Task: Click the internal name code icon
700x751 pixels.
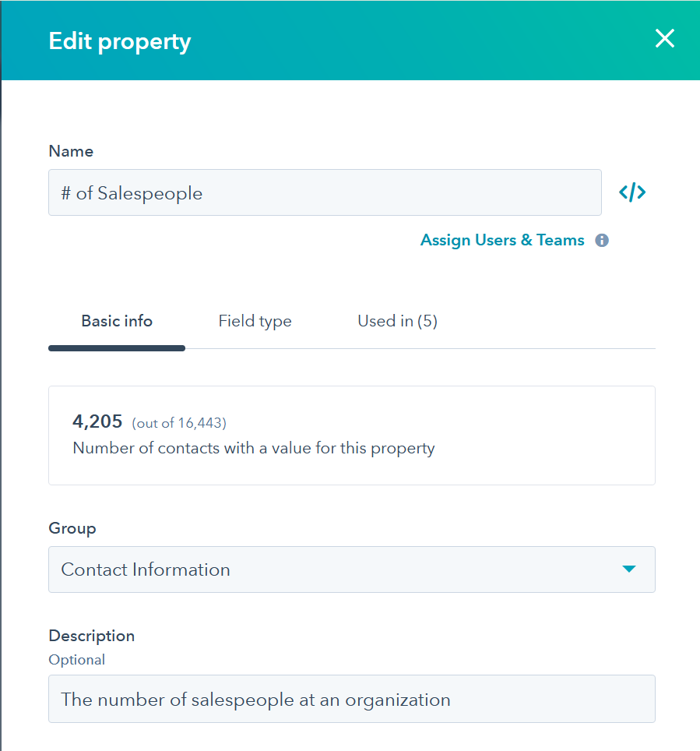Action: (x=632, y=192)
